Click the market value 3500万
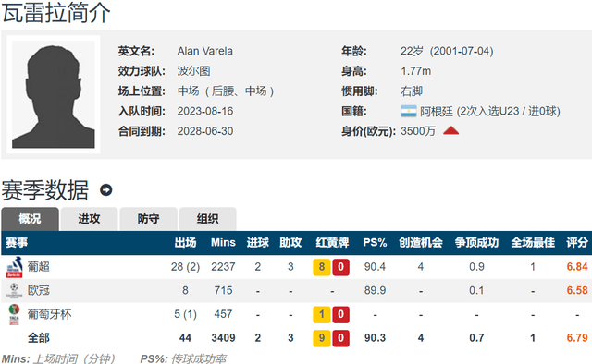 tap(418, 131)
